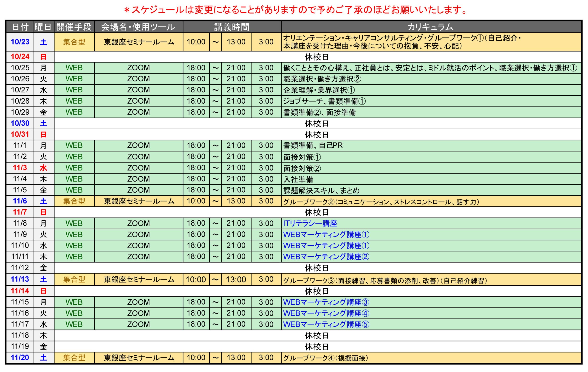Select the 11/6 date cell
This screenshot has height=372, width=588.
pos(20,201)
